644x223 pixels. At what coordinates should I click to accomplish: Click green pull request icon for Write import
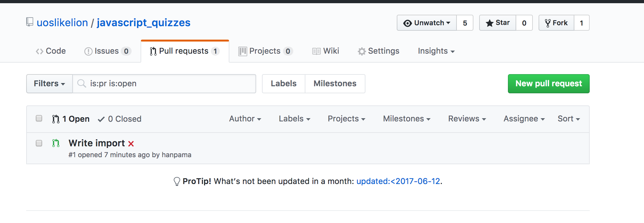click(x=56, y=143)
